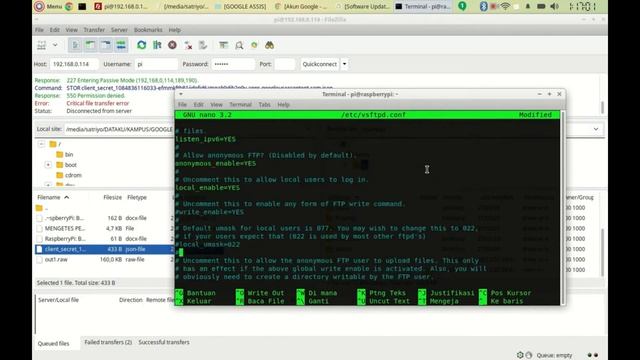Image resolution: width=640 pixels, height=360 pixels.
Task: Open FileZilla's Server menu
Action: (x=119, y=30)
